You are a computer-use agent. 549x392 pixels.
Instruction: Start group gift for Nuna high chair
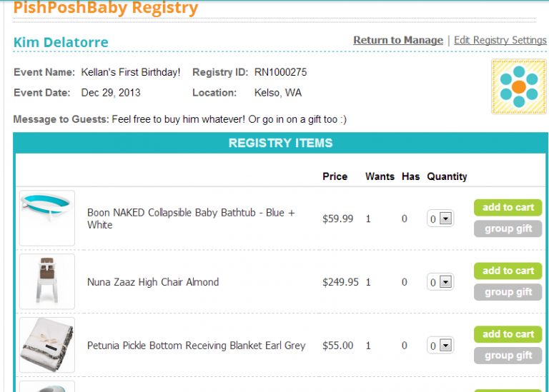coord(508,292)
